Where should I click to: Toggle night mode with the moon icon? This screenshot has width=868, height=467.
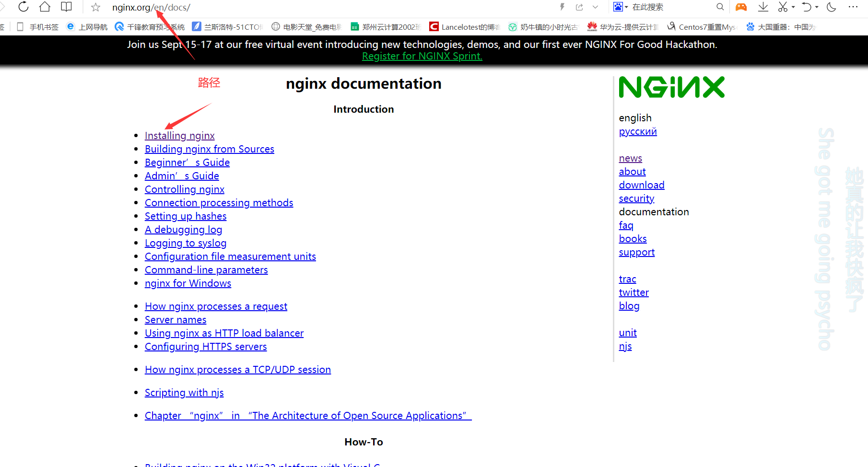832,7
